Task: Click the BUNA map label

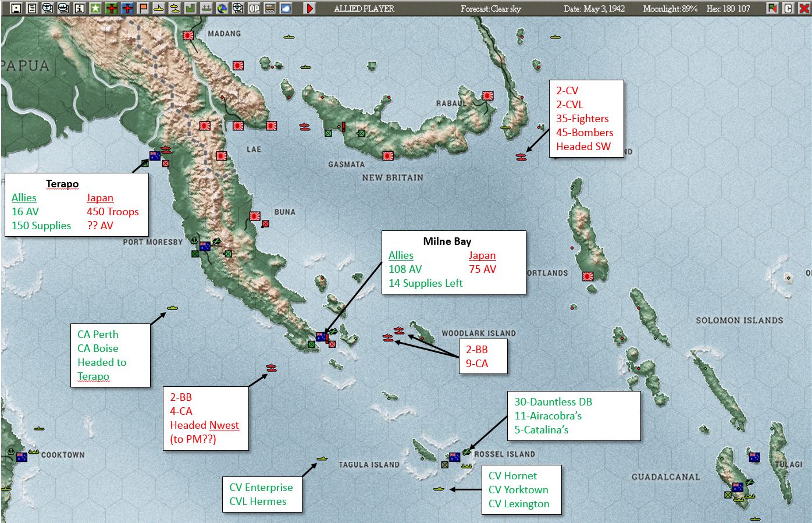Action: pos(285,212)
